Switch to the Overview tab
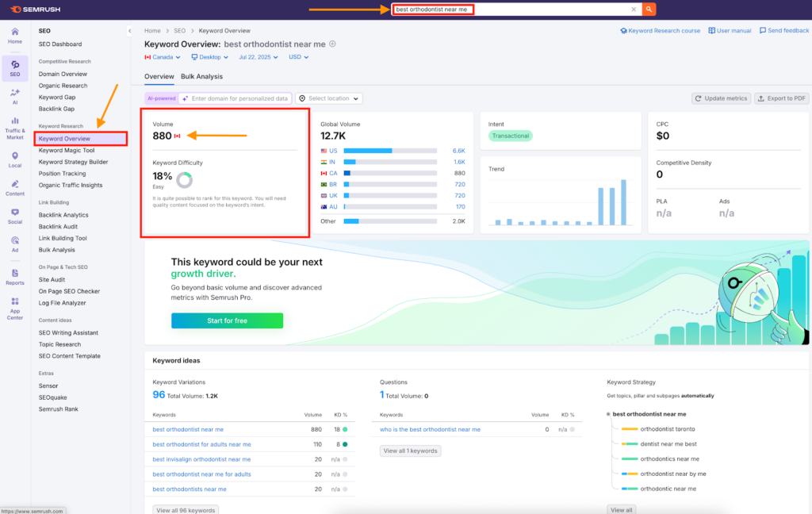812x514 pixels. [x=159, y=76]
